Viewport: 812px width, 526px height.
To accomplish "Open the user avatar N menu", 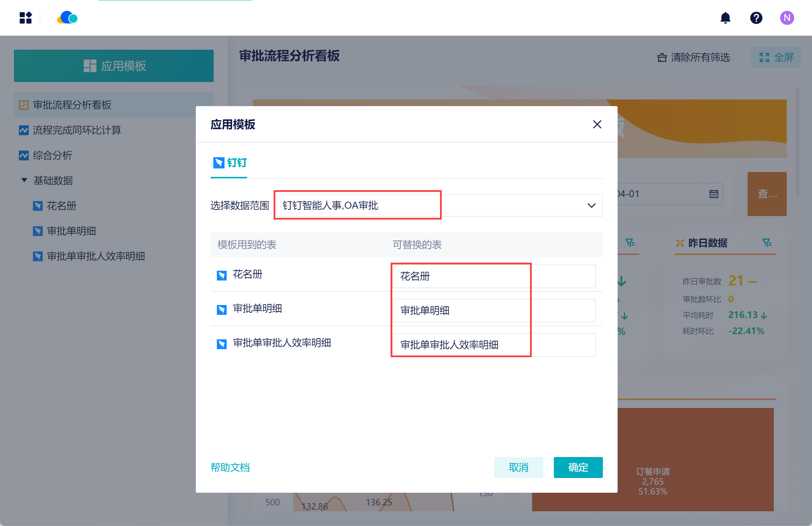I will point(787,18).
